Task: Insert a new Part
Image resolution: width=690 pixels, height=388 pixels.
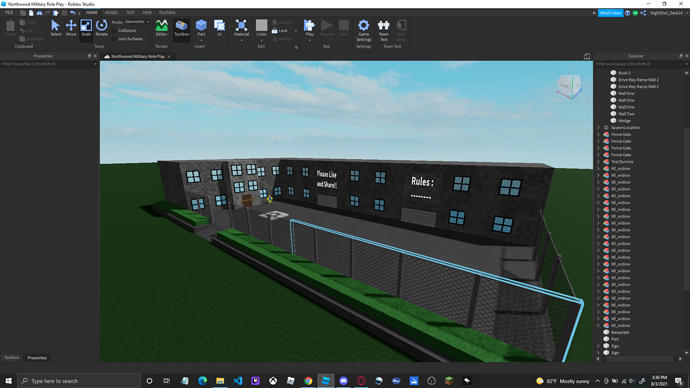Action: [201, 26]
